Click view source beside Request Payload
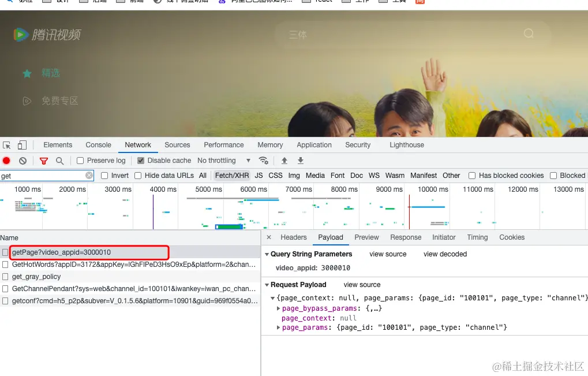Screen dimensions: 588x376 (x=362, y=285)
